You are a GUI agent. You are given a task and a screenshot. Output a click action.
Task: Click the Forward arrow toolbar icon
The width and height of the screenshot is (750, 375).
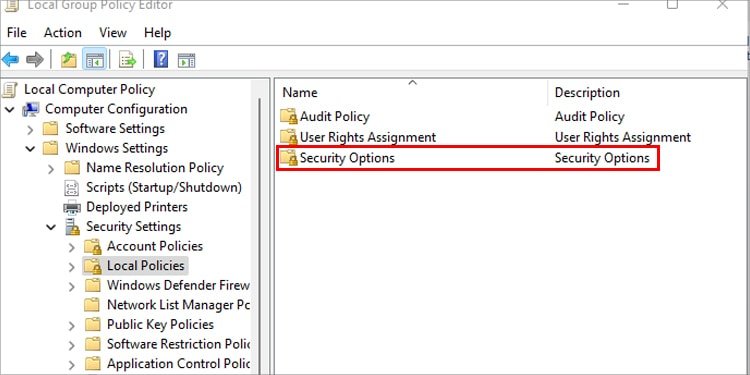click(34, 60)
